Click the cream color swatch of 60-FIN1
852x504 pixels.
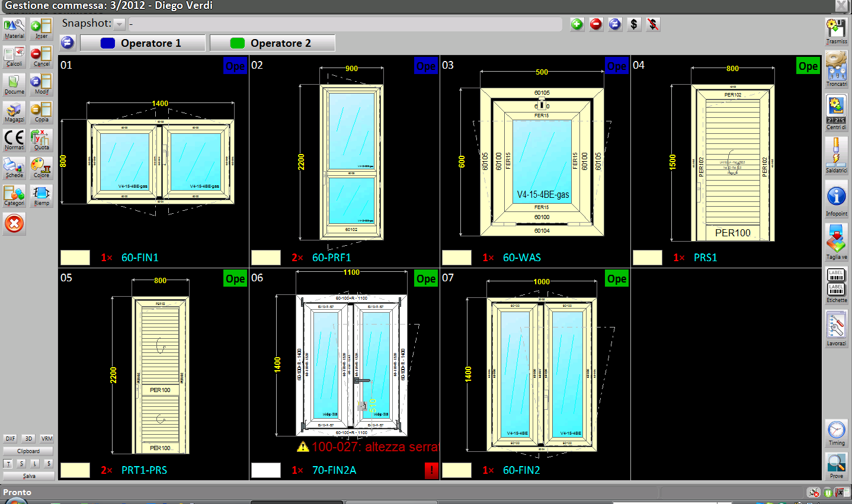tap(75, 258)
